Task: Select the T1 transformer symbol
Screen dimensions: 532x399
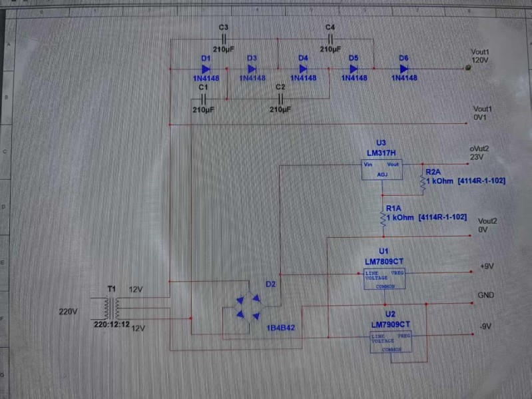Action: coord(111,308)
